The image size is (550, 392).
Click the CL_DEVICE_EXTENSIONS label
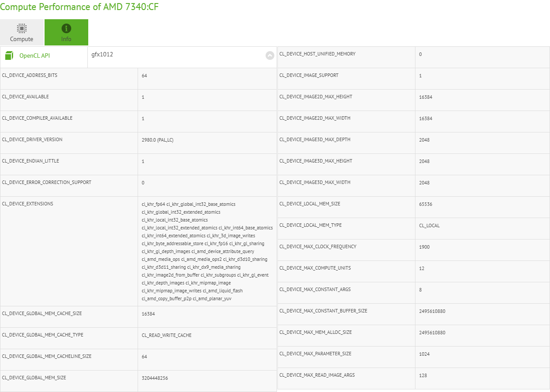pos(28,204)
